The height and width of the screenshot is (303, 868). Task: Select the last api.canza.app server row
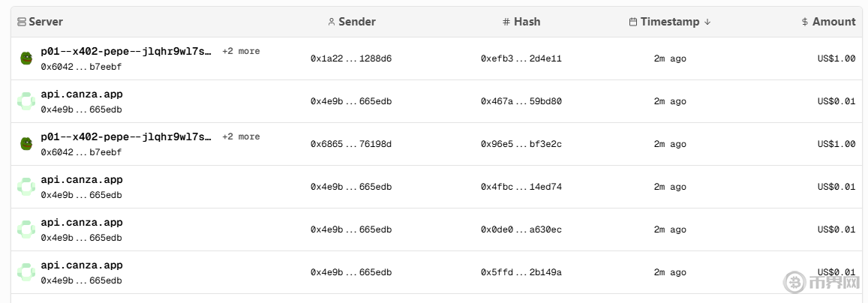point(82,265)
